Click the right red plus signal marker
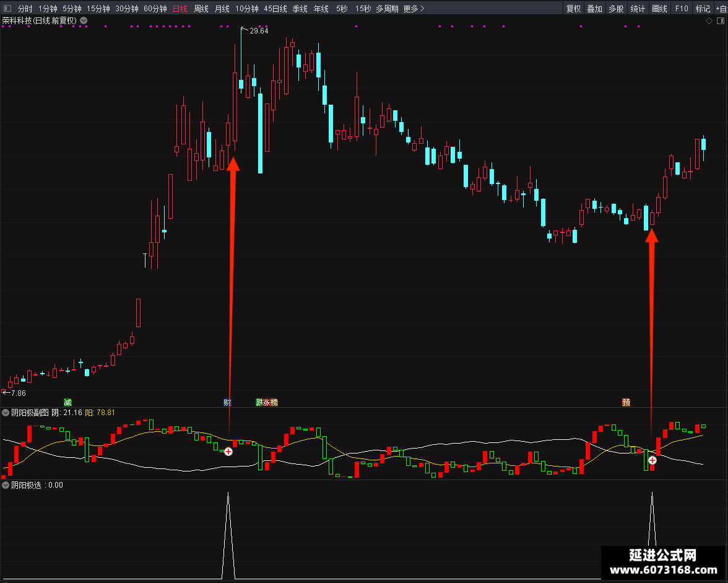The image size is (728, 583). click(652, 460)
